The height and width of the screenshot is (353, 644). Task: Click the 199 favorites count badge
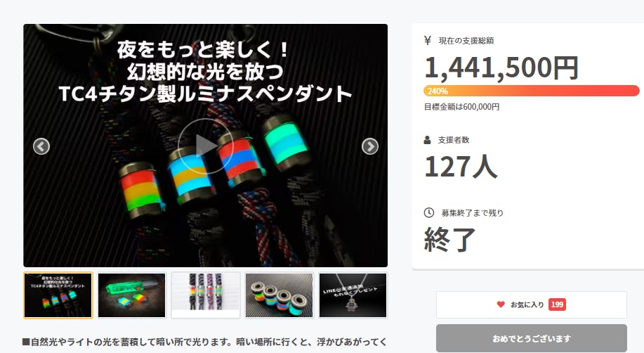pos(557,304)
